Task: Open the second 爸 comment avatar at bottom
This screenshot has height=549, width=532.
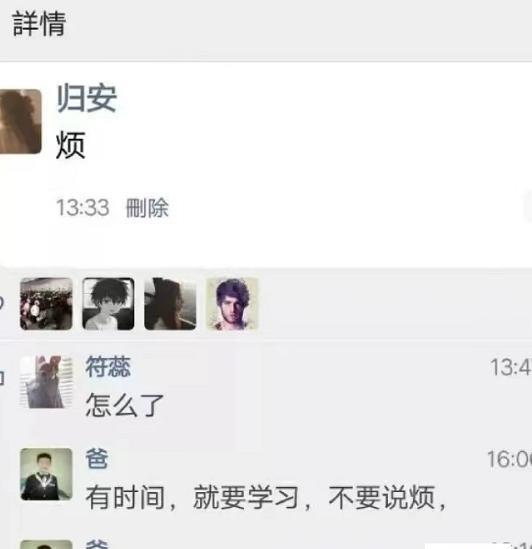Action: point(46,545)
